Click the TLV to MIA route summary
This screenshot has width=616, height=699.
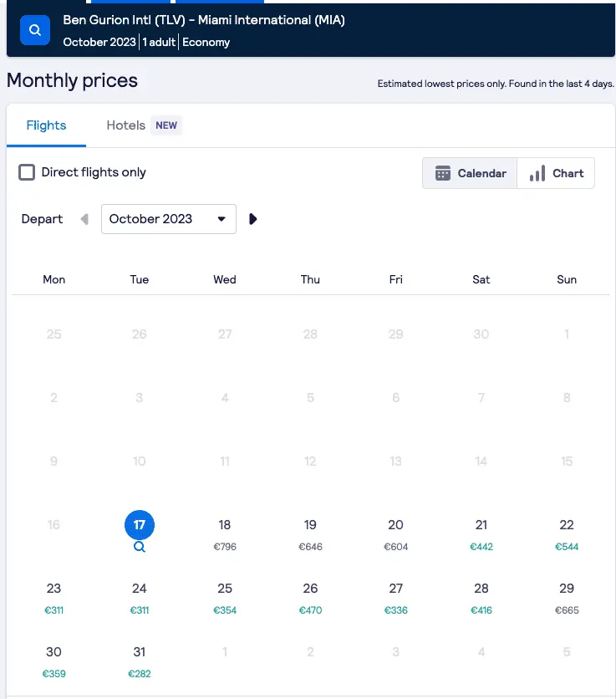[204, 20]
